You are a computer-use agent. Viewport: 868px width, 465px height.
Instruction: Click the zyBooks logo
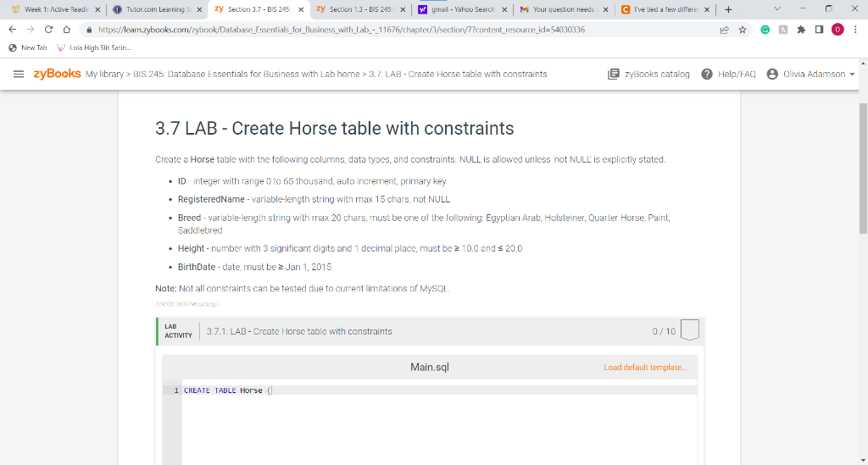[x=57, y=74]
